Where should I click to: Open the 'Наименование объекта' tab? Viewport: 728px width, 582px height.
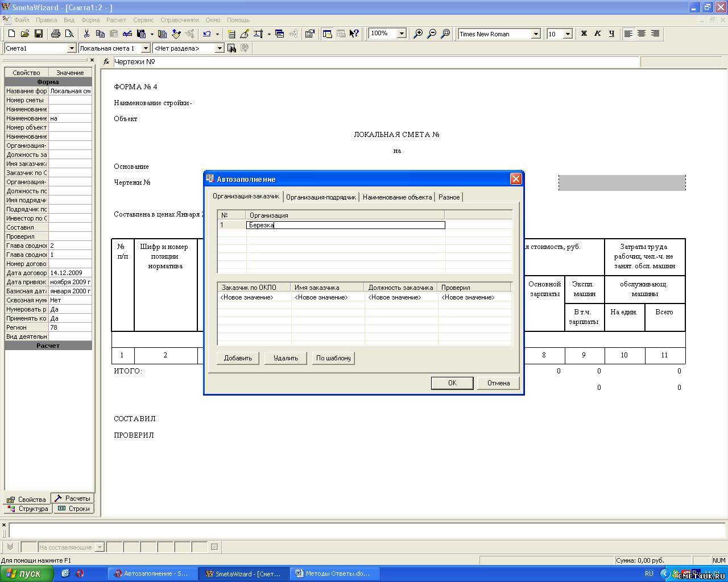click(x=397, y=197)
